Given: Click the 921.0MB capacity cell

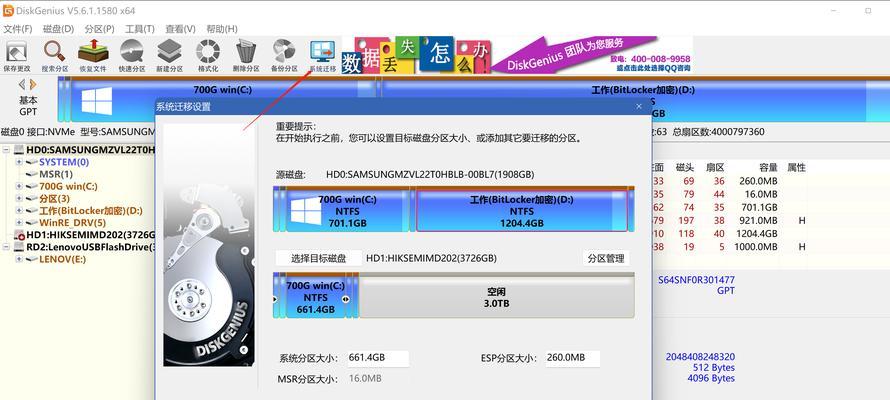Looking at the screenshot, I should coord(758,220).
